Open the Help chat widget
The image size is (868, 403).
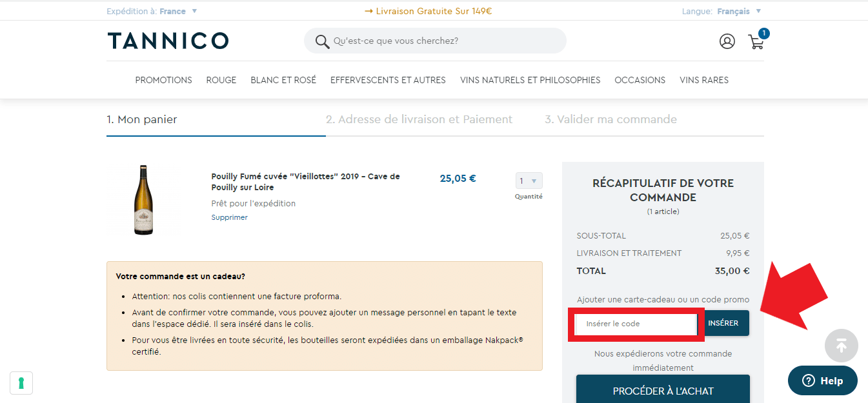coord(823,380)
